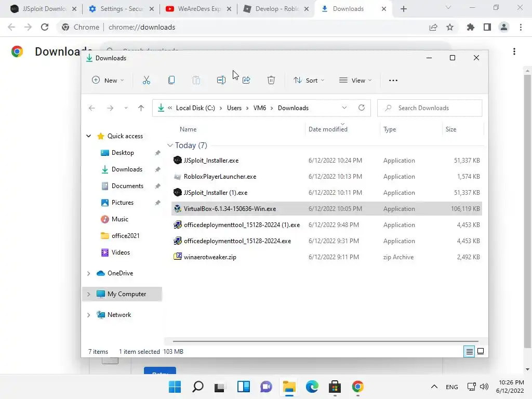Open more actions on Chrome Downloads page
The width and height of the screenshot is (532, 399).
[514, 51]
